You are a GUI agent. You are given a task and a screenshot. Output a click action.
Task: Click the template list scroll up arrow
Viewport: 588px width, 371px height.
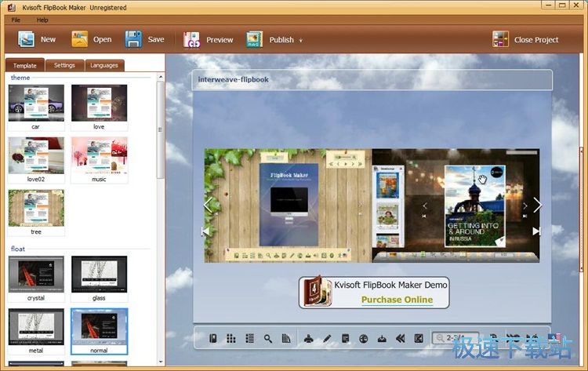[161, 77]
